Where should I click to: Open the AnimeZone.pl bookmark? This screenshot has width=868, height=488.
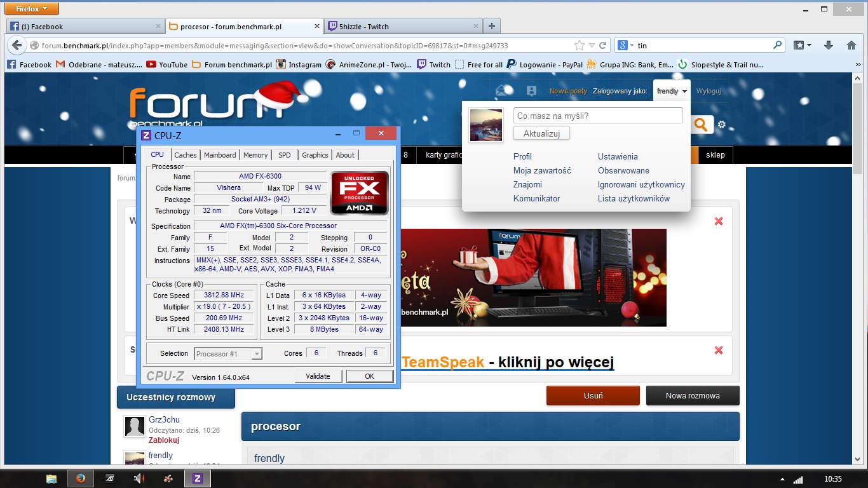coord(369,65)
